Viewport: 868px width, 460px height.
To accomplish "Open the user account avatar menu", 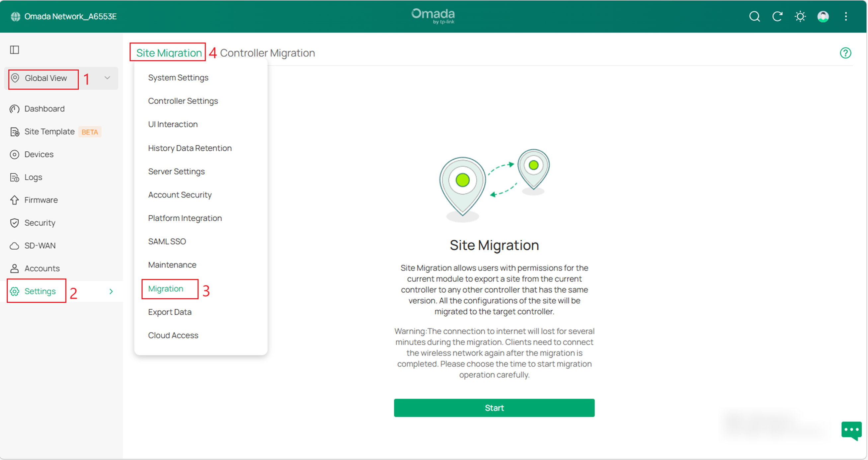I will pos(823,17).
